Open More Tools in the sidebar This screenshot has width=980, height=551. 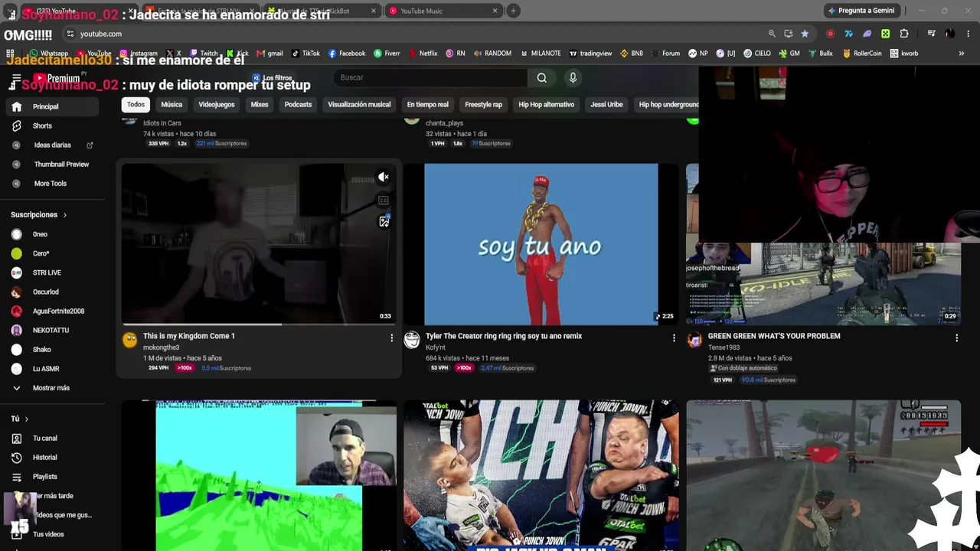pyautogui.click(x=51, y=184)
